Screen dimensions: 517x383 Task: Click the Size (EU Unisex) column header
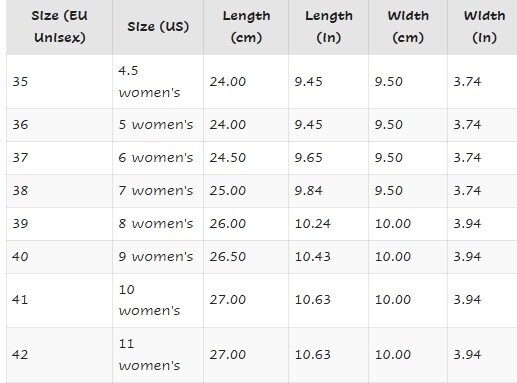(59, 27)
